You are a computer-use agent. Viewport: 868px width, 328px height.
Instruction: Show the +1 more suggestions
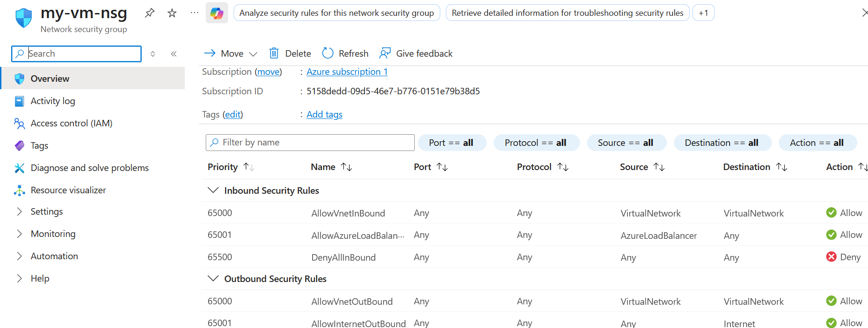coord(704,13)
